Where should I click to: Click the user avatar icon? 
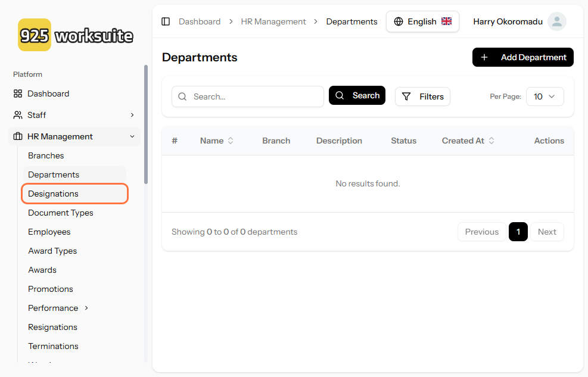click(556, 21)
